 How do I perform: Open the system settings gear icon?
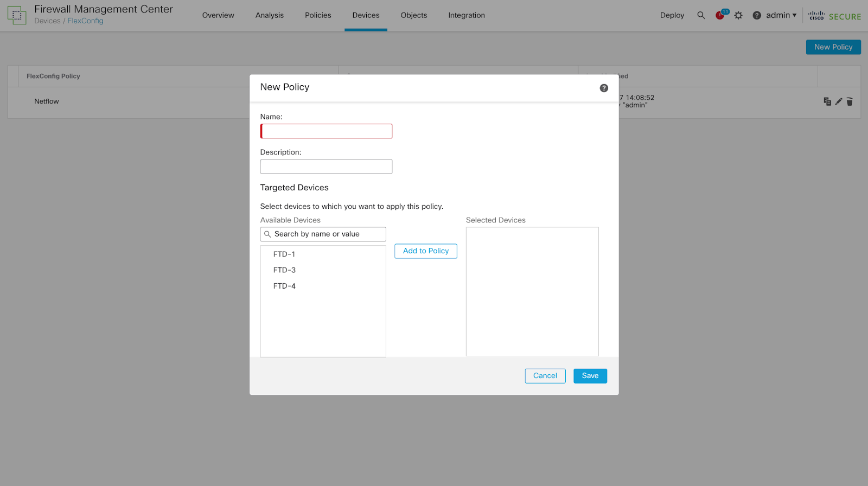[x=738, y=15]
